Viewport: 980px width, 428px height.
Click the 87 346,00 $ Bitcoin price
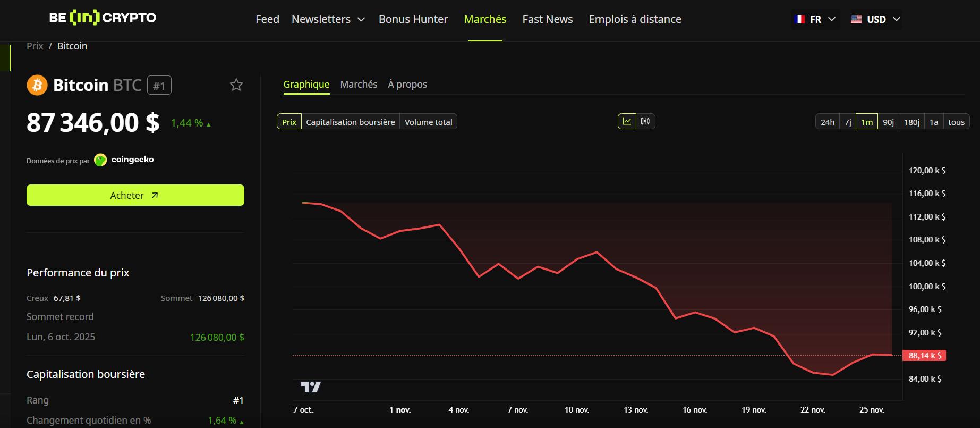93,123
